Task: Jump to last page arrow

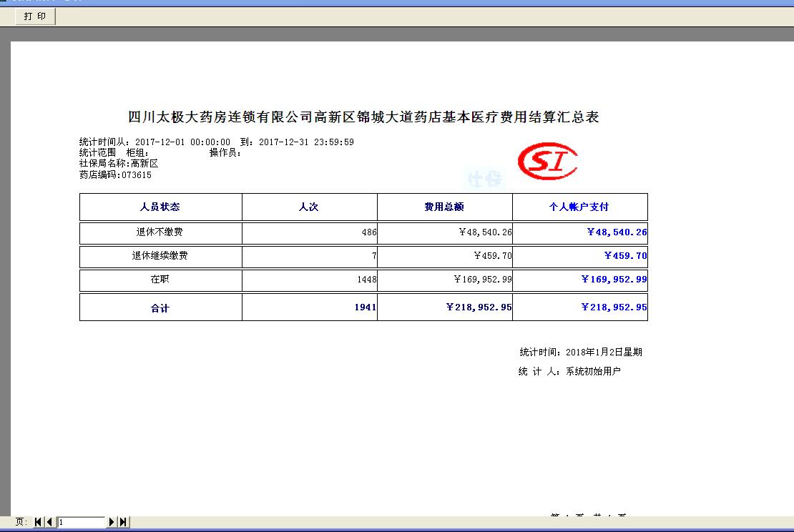Action: (123, 522)
